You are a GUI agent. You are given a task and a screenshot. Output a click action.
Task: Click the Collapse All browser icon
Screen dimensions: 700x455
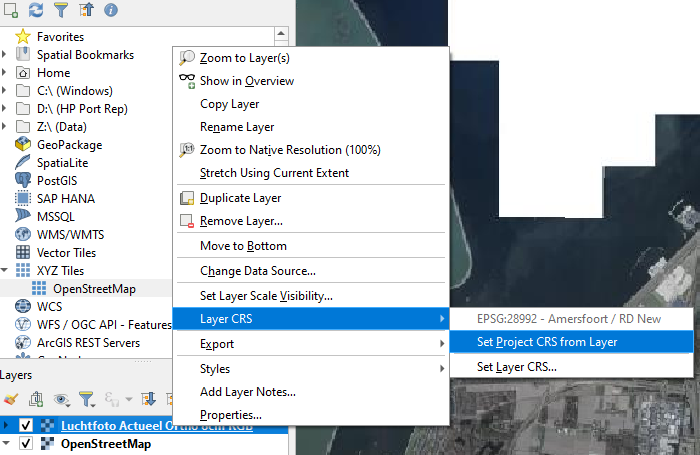[86, 9]
